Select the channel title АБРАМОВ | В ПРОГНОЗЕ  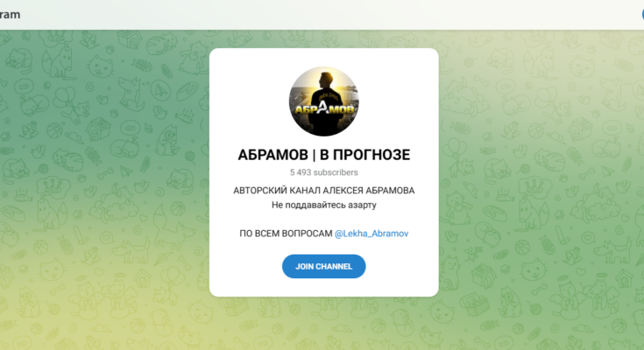click(323, 155)
